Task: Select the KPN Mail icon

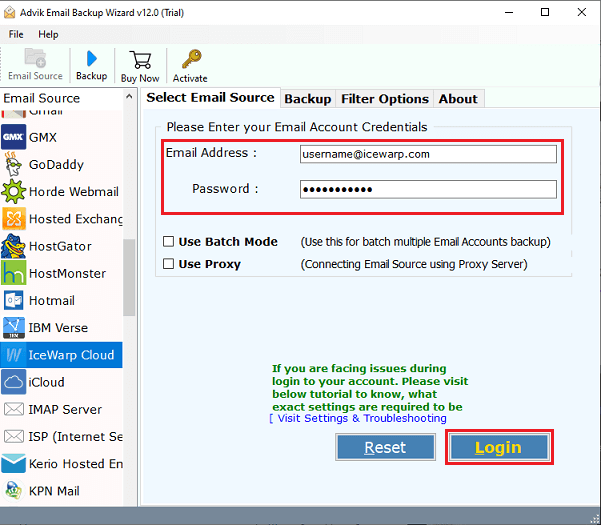Action: [13, 491]
